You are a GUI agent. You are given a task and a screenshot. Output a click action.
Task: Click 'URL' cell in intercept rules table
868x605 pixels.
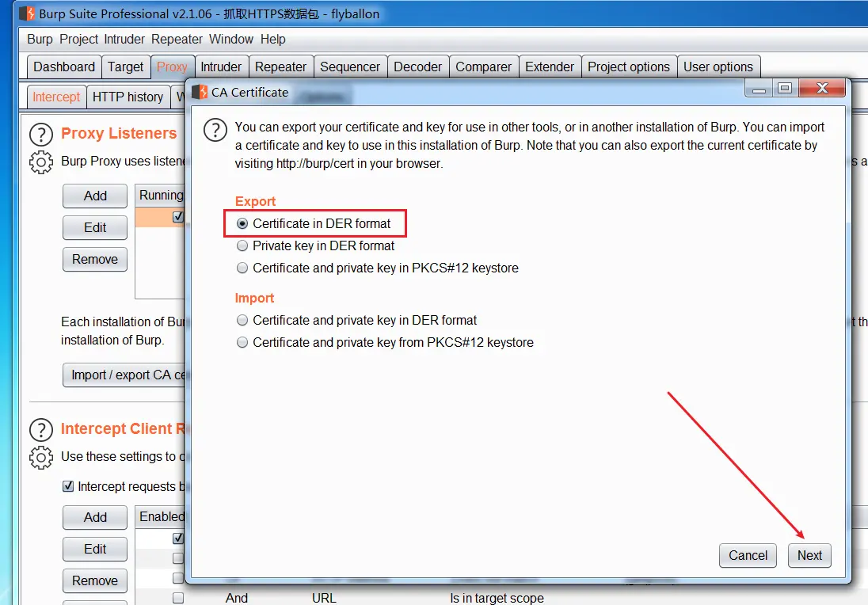point(324,598)
